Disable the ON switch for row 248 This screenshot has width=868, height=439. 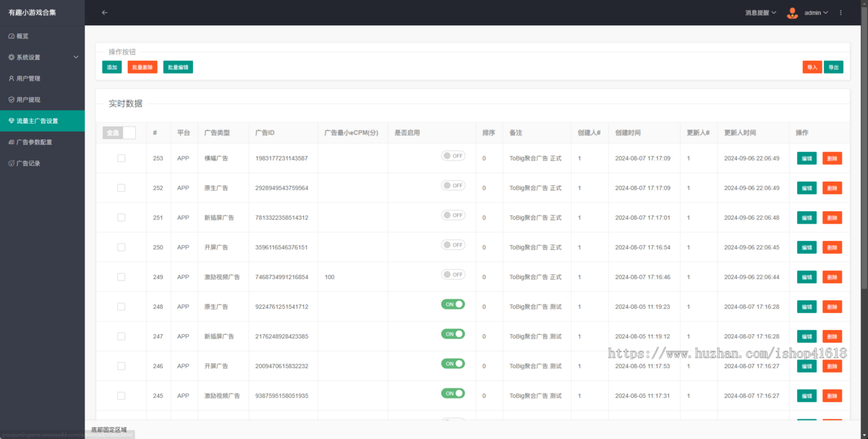pyautogui.click(x=454, y=304)
